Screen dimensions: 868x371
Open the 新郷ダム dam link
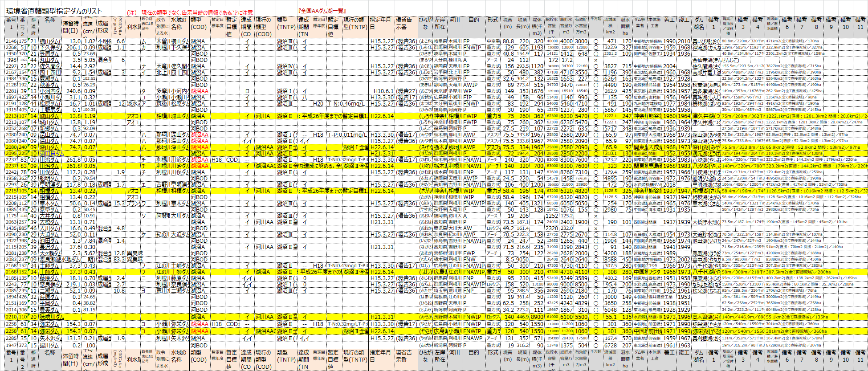pos(49,128)
